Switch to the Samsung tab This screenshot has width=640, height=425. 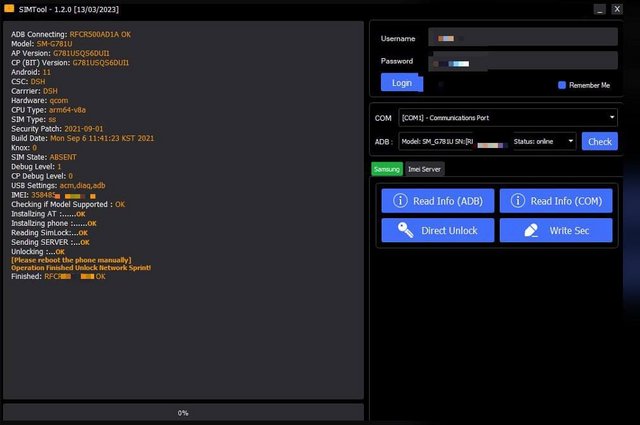click(x=387, y=169)
